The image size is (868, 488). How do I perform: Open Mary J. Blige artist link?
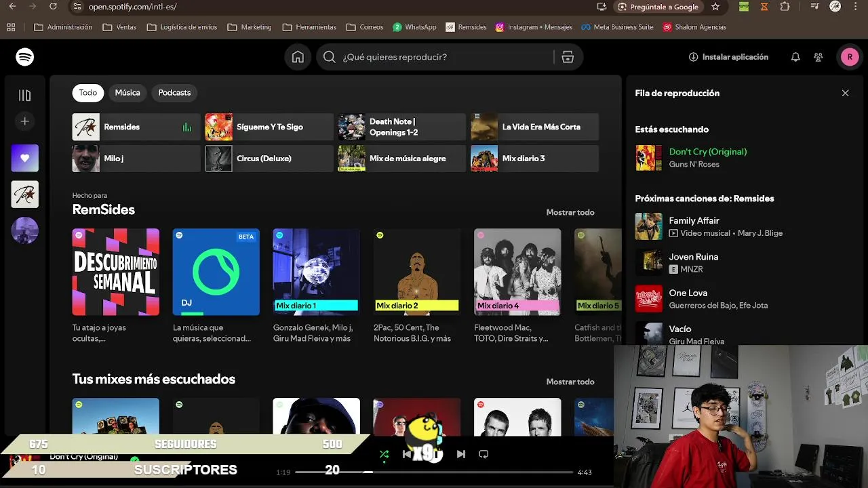pos(760,233)
